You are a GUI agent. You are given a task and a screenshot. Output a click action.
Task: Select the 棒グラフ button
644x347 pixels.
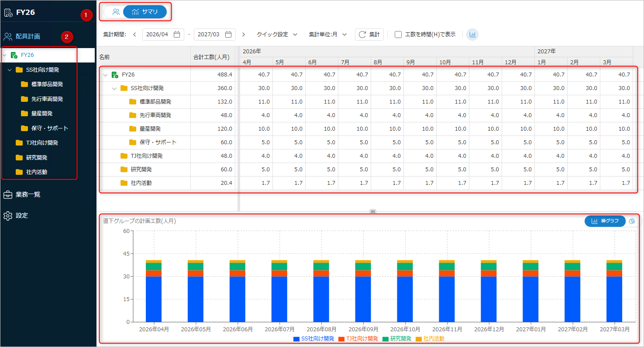pos(605,221)
